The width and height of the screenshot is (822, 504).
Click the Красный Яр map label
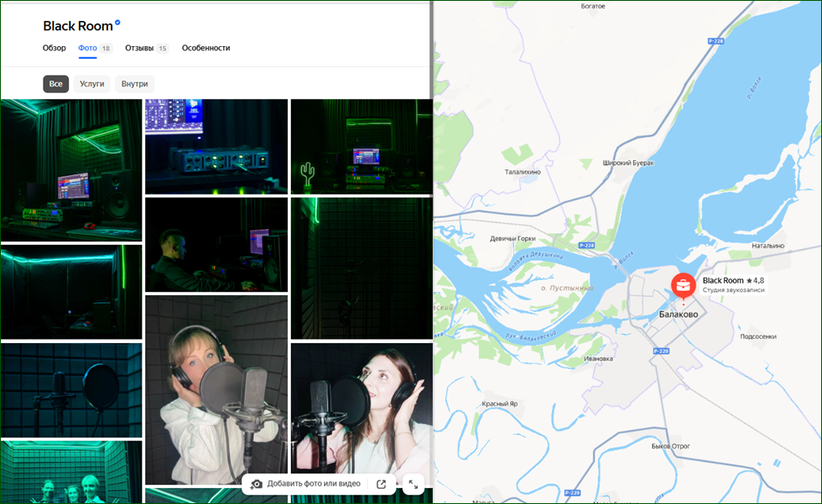(x=500, y=404)
